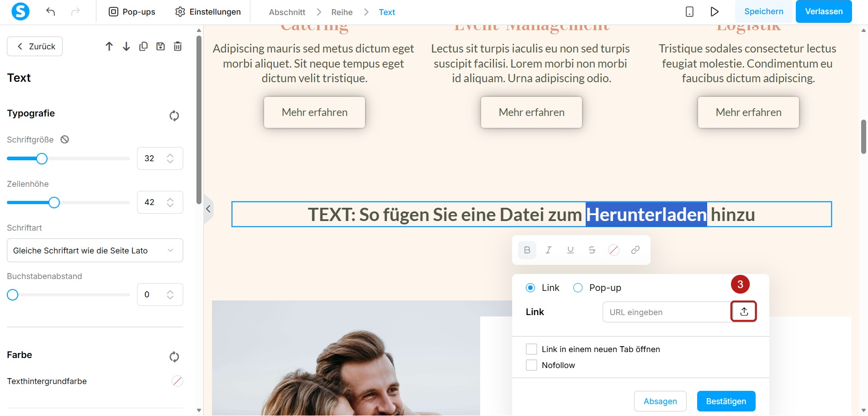This screenshot has width=868, height=416.
Task: Step the Schriftgröße value arrows
Action: tap(170, 158)
